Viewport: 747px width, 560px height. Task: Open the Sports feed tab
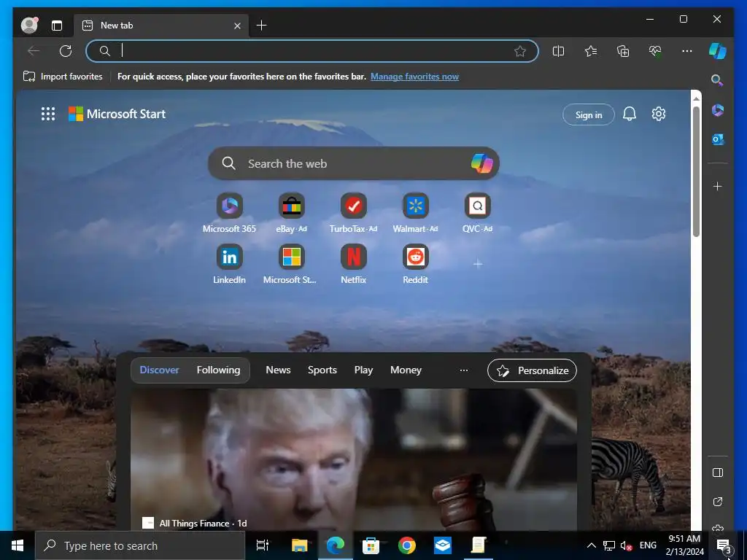click(322, 370)
